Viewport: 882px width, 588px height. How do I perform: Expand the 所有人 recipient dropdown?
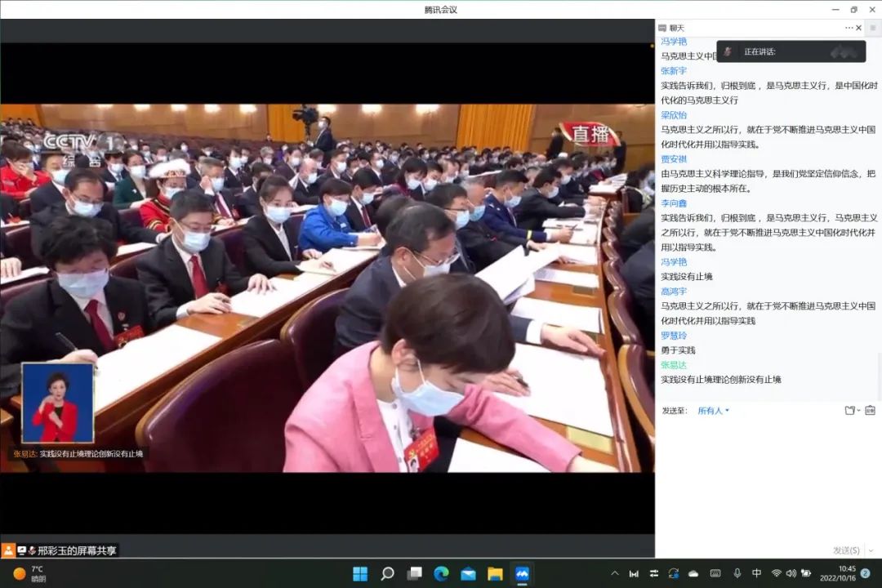pos(713,411)
